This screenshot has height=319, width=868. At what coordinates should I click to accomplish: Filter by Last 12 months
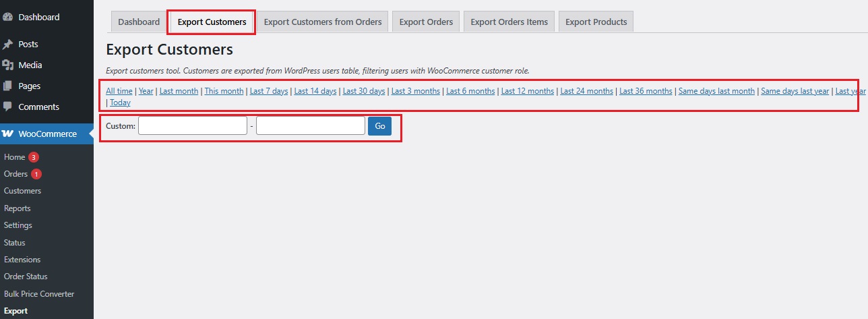pos(528,91)
